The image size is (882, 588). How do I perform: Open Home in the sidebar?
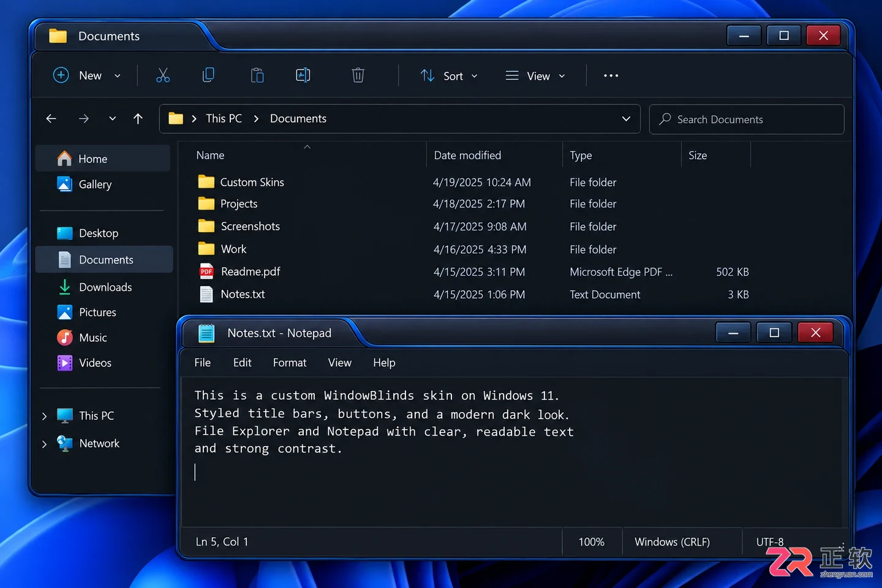(x=103, y=159)
